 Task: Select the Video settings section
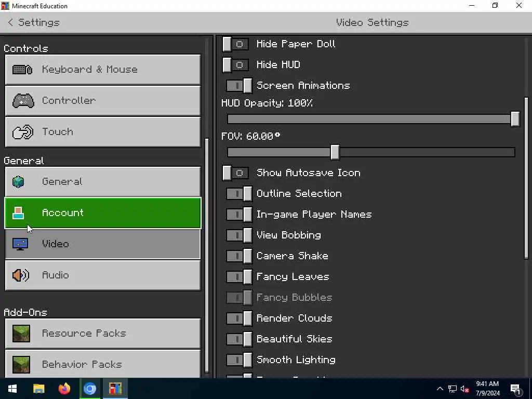[103, 244]
